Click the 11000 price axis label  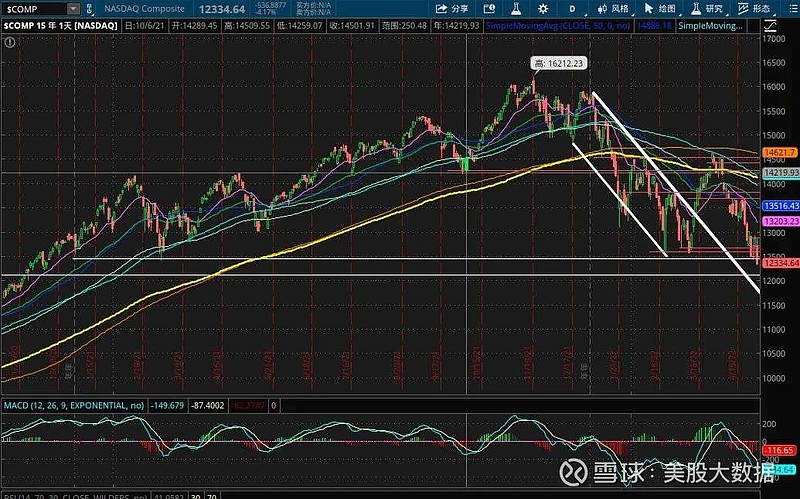(774, 330)
